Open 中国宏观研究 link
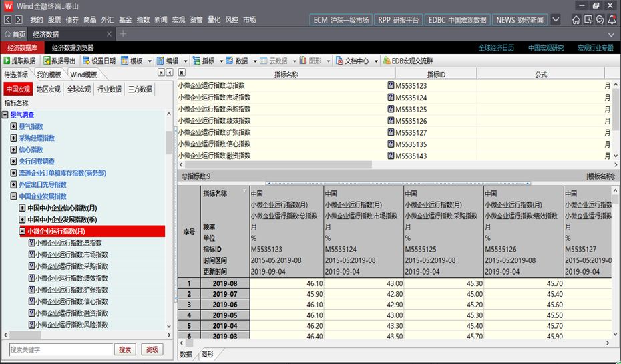The width and height of the screenshot is (621, 364). click(546, 48)
